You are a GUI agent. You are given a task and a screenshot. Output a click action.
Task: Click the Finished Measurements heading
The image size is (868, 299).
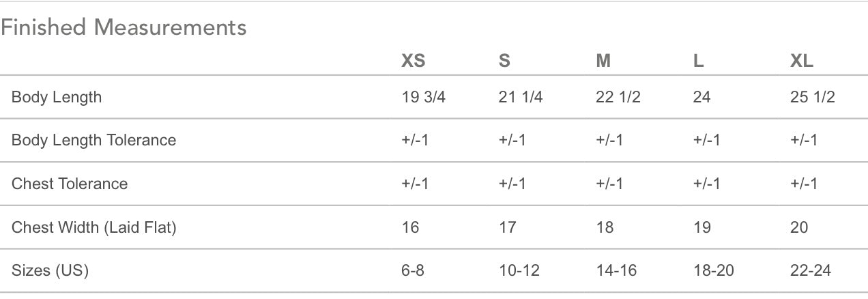[124, 28]
